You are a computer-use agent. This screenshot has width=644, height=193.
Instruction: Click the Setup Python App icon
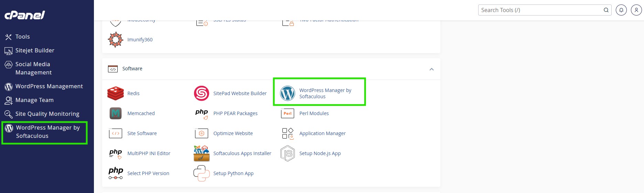pyautogui.click(x=202, y=173)
